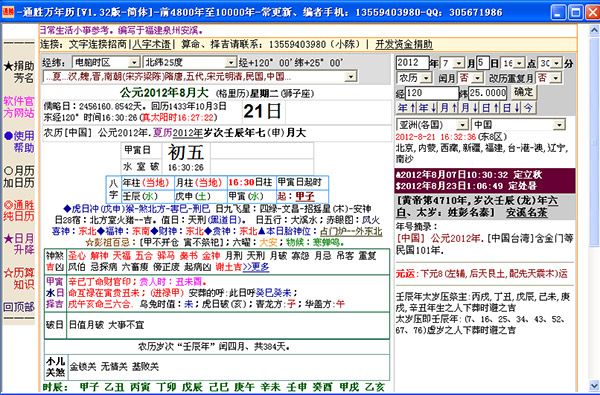The height and width of the screenshot is (395, 600).
Task: Click the 定处暑 solar term line
Action: point(466,186)
